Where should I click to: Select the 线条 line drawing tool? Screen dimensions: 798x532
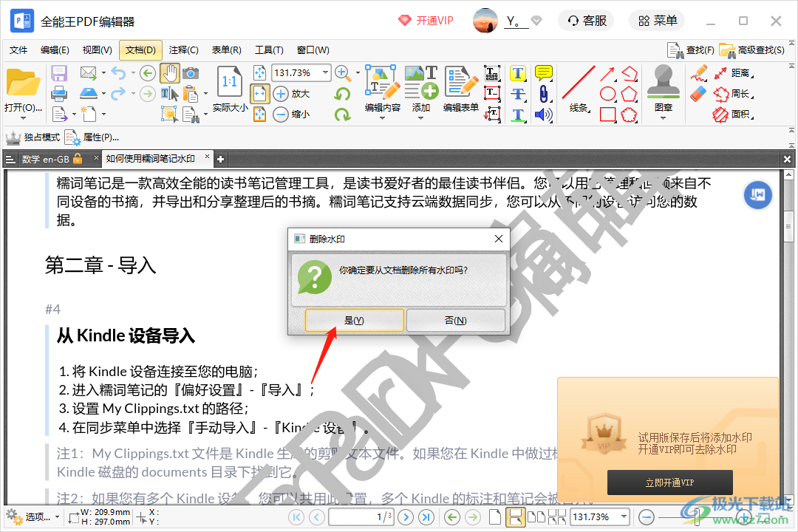tap(578, 88)
